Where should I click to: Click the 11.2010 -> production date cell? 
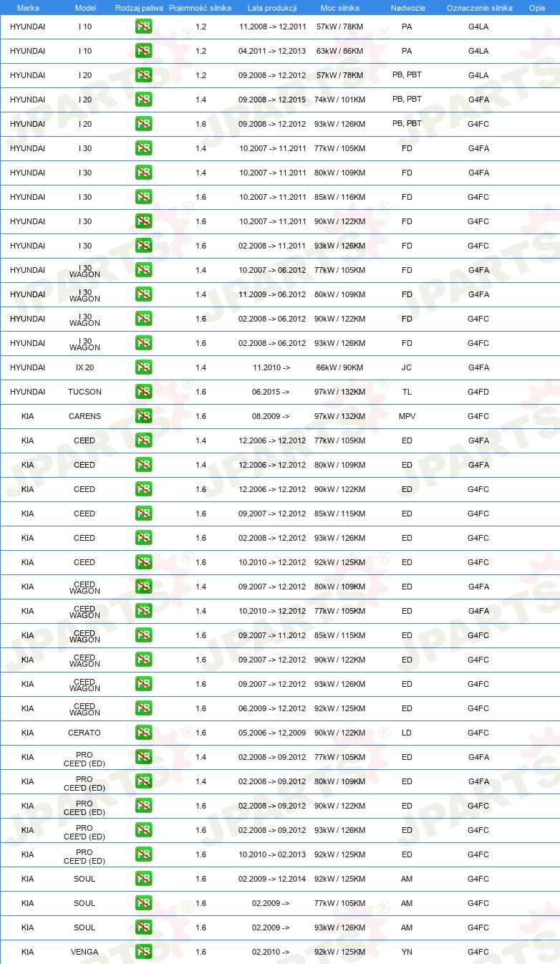point(271,367)
